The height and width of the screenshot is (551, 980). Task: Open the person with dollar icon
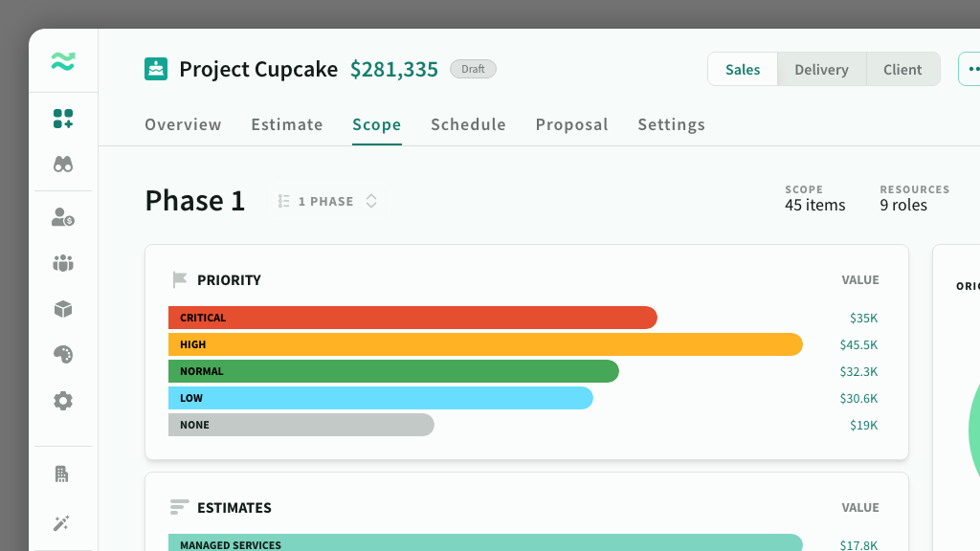[x=63, y=218]
